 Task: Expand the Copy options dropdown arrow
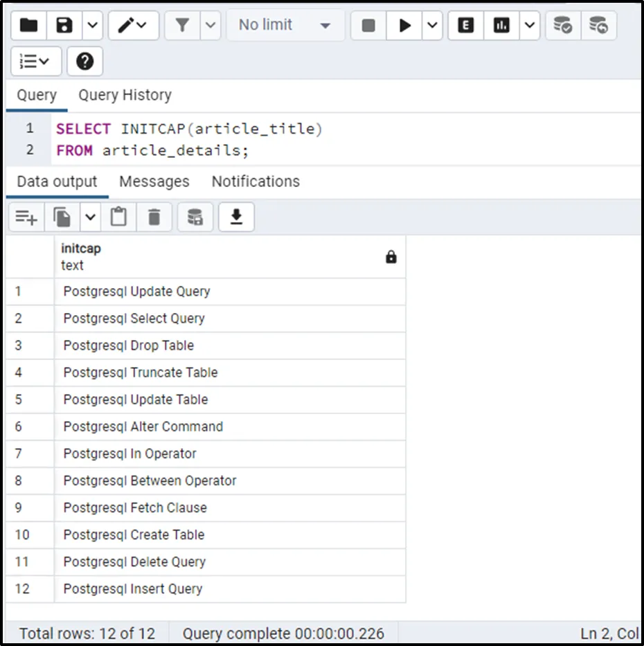point(91,217)
